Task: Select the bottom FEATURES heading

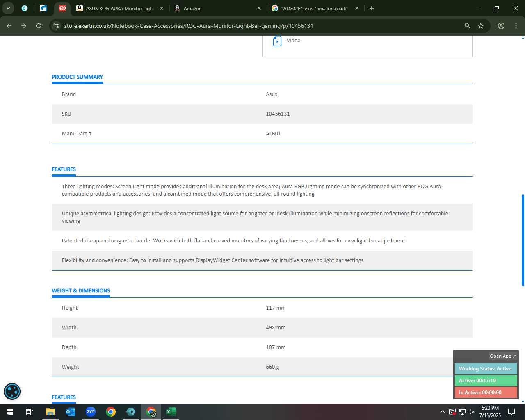Action: [x=64, y=397]
